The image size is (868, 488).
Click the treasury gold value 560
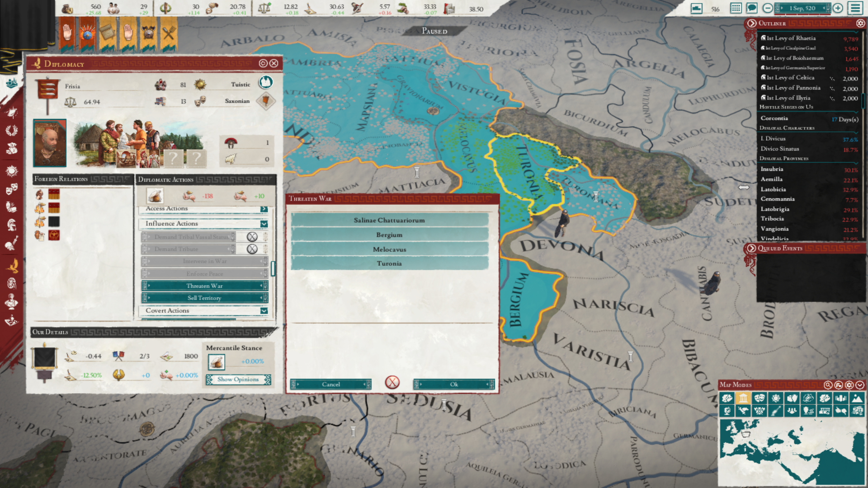click(x=95, y=7)
